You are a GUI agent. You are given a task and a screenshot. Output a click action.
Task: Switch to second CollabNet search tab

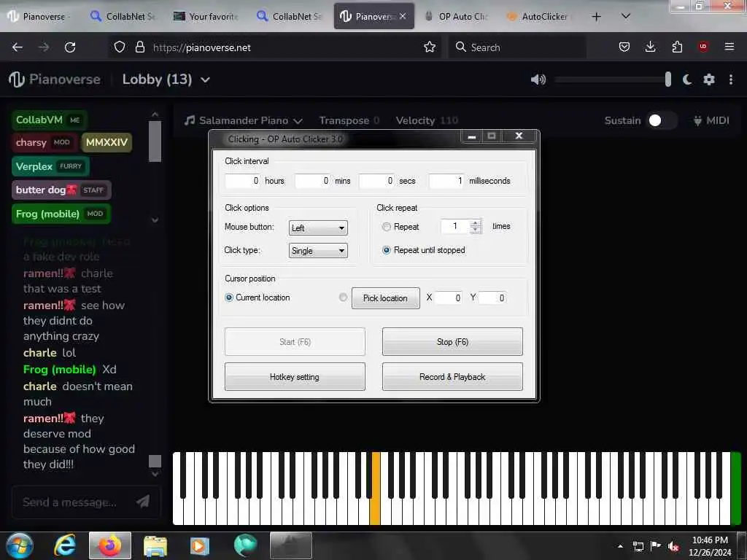[290, 17]
